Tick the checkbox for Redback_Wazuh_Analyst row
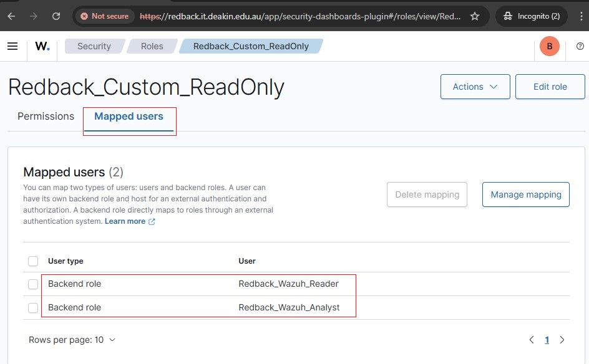The height and width of the screenshot is (364, 589). click(x=33, y=308)
